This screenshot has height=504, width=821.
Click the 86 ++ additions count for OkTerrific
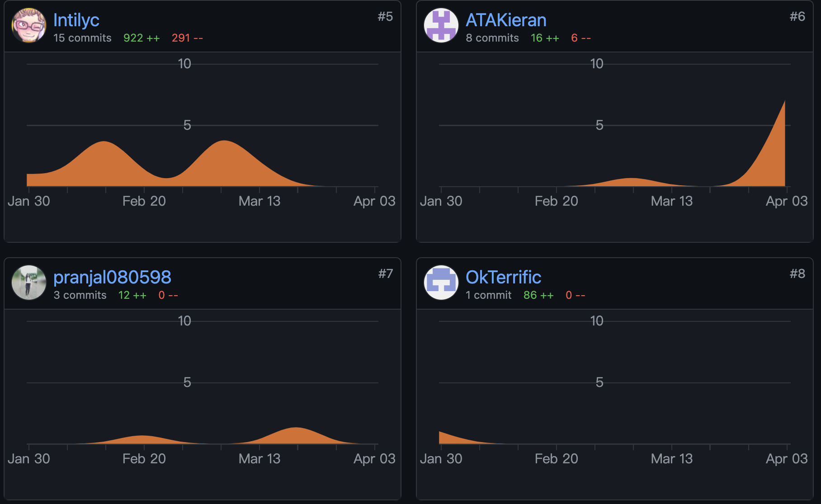point(538,295)
